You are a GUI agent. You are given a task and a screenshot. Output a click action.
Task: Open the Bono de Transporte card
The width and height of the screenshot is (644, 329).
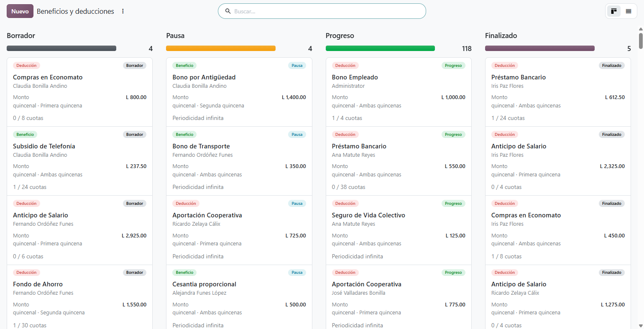pos(239,161)
